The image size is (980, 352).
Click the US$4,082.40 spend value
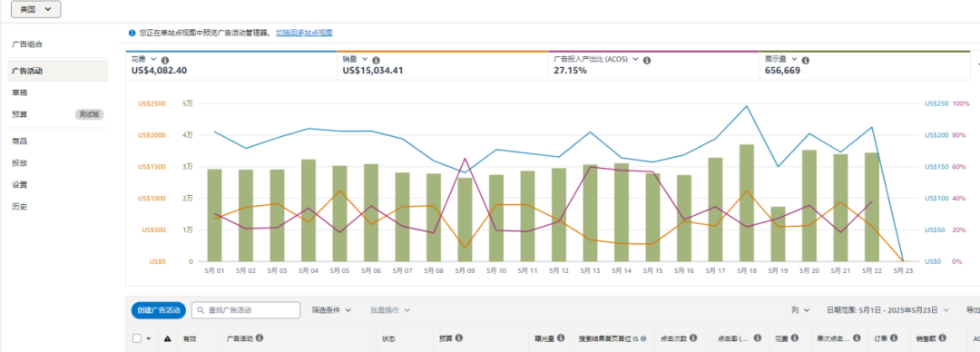pyautogui.click(x=160, y=71)
